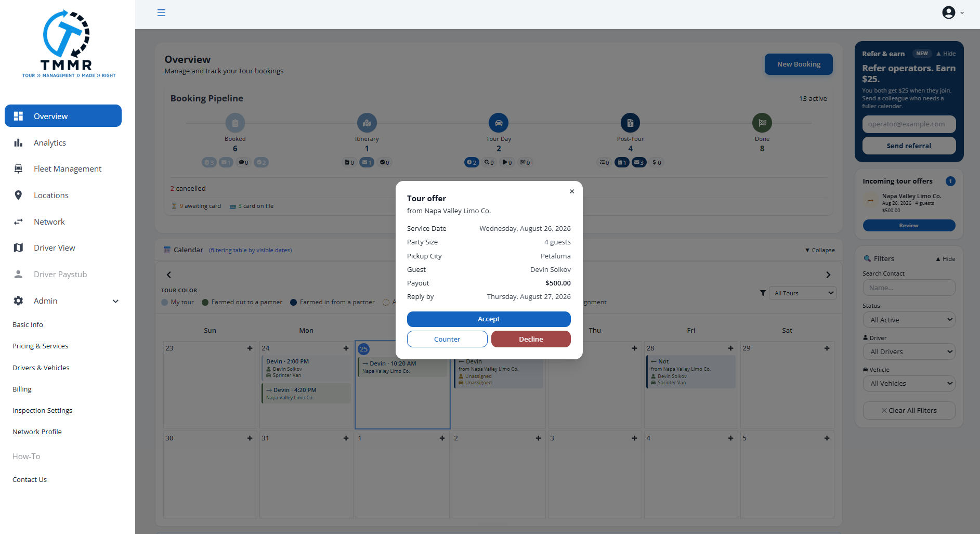The height and width of the screenshot is (534, 980).
Task: Add a booking on Sunday the 23rd
Action: coord(250,348)
